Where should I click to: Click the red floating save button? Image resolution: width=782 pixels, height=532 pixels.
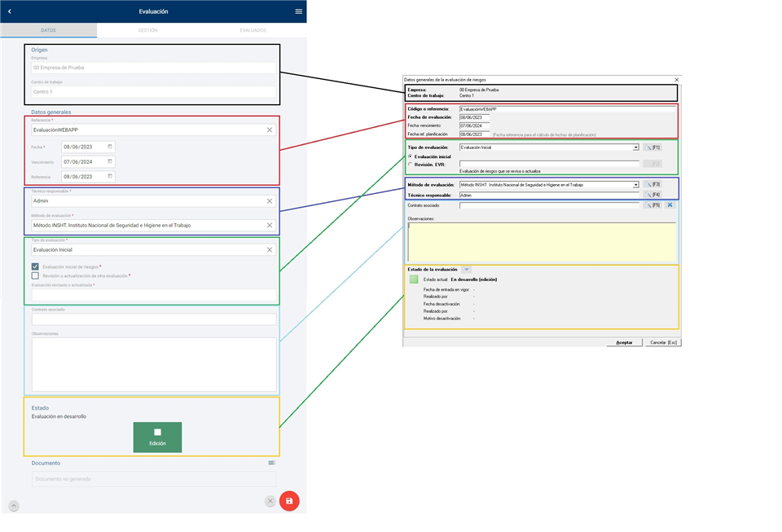289,501
